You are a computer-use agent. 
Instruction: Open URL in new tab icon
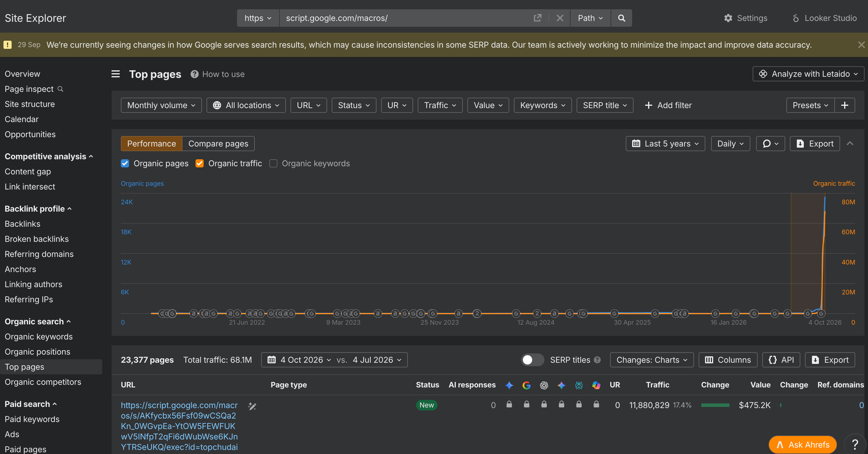pos(537,18)
